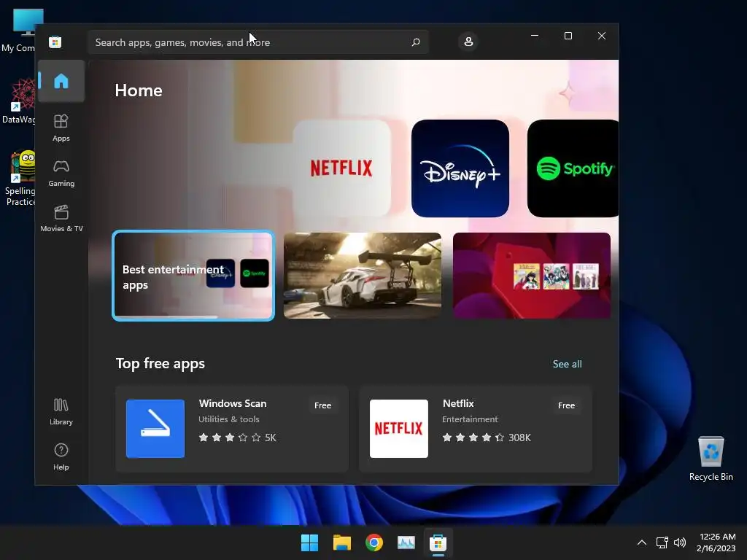Open the anime comics promo banner
The width and height of the screenshot is (747, 560).
(x=531, y=275)
